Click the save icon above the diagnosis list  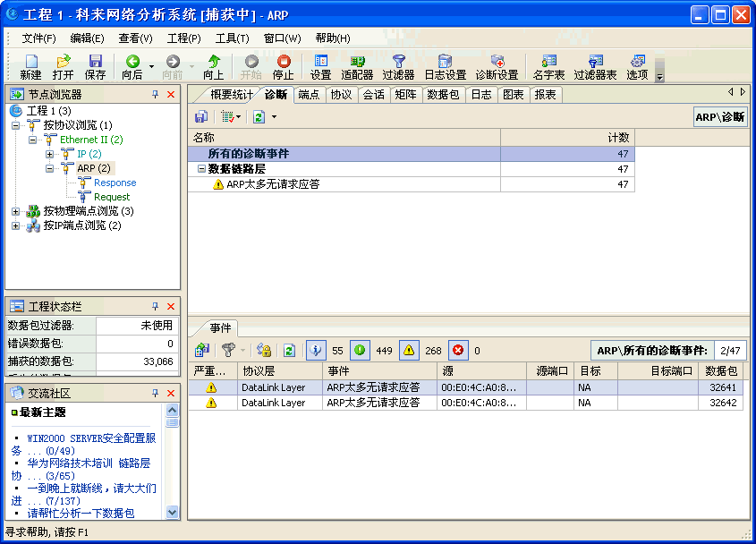click(200, 116)
